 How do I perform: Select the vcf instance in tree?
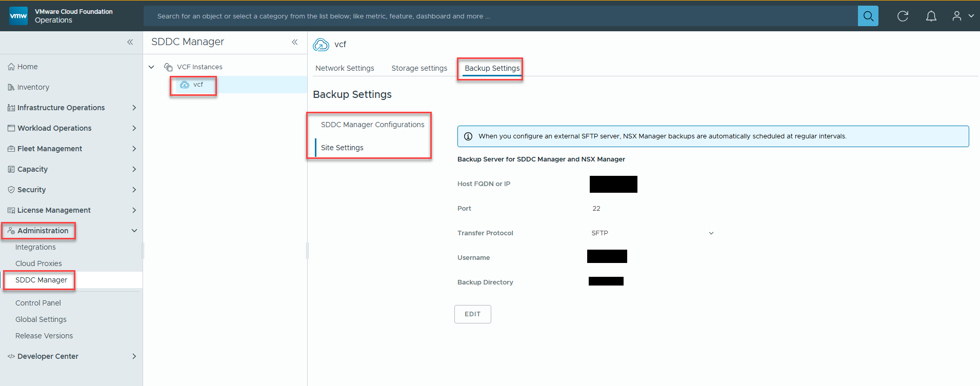[197, 85]
